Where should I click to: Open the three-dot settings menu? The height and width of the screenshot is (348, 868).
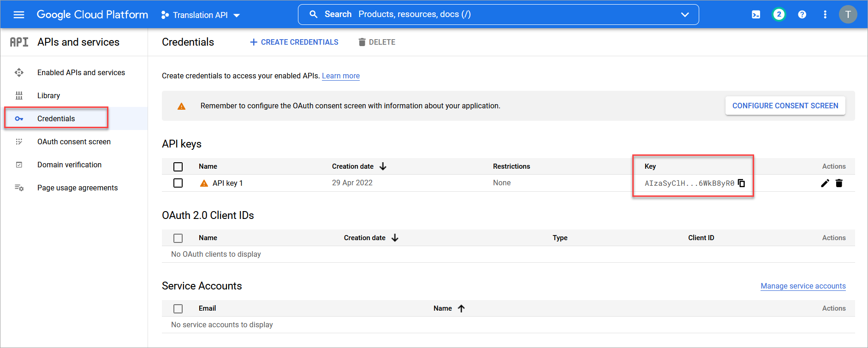tap(825, 15)
